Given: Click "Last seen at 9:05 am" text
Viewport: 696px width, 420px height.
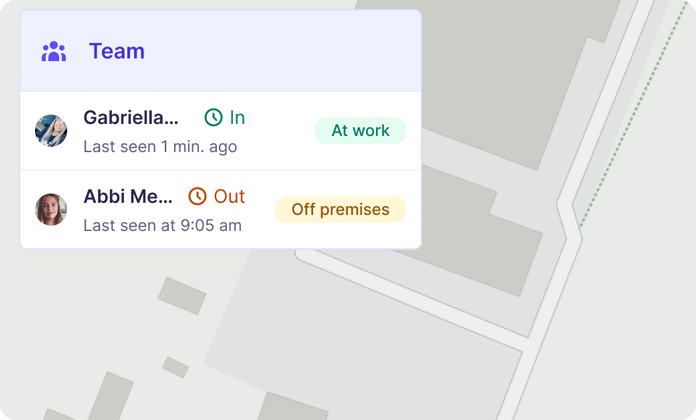Looking at the screenshot, I should [162, 226].
